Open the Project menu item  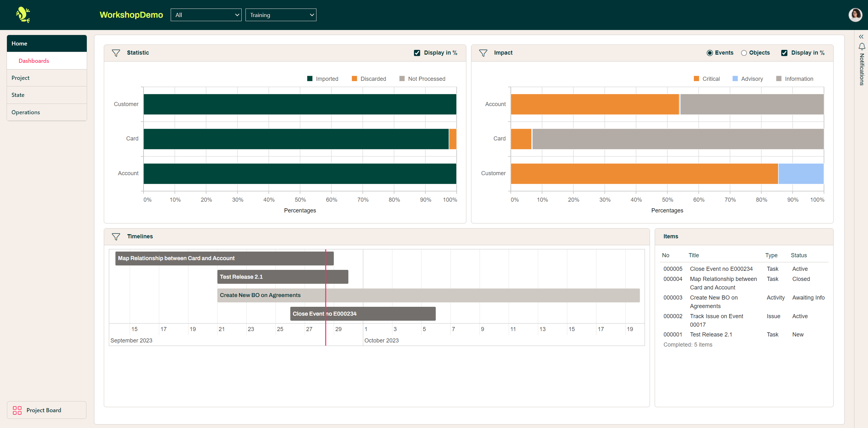[x=21, y=78]
